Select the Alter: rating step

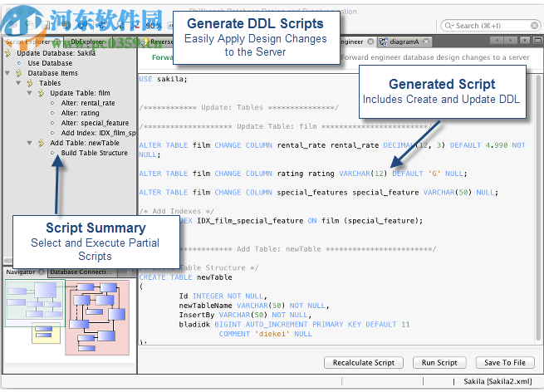click(x=80, y=113)
